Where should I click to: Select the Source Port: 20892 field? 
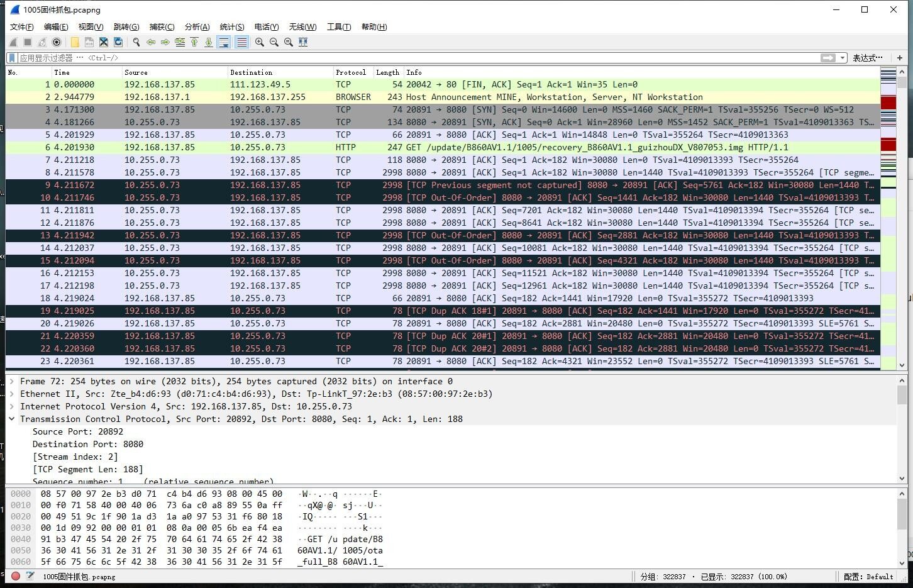[78, 431]
